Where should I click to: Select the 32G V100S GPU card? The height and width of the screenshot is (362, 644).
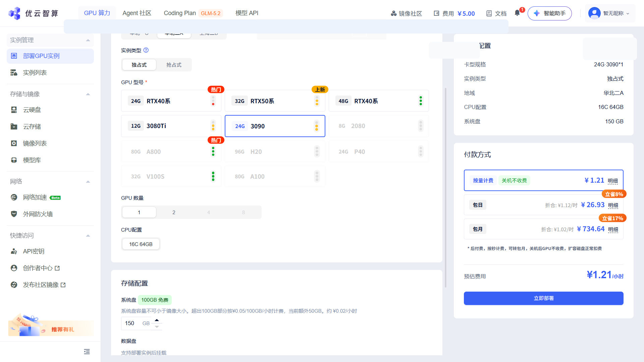pyautogui.click(x=171, y=176)
